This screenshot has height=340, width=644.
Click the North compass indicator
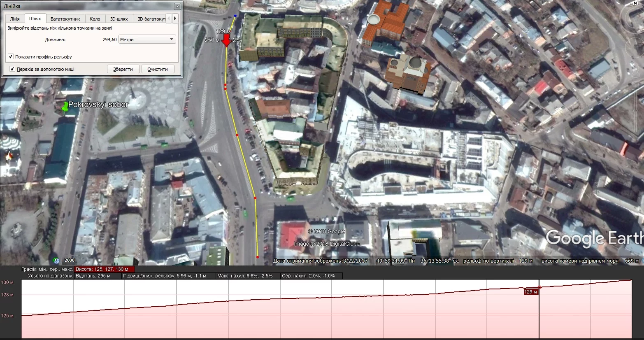coord(635,3)
